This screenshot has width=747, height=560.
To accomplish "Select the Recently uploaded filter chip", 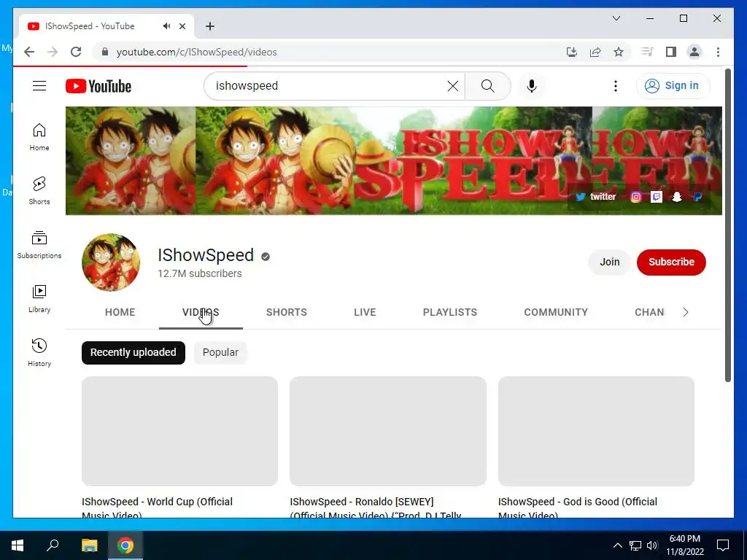I will [133, 352].
